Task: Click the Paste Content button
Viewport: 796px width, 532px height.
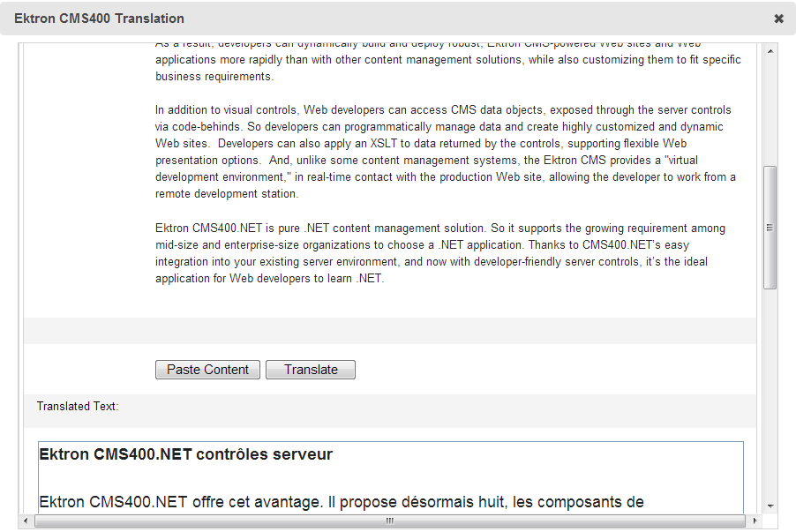Action: (207, 370)
